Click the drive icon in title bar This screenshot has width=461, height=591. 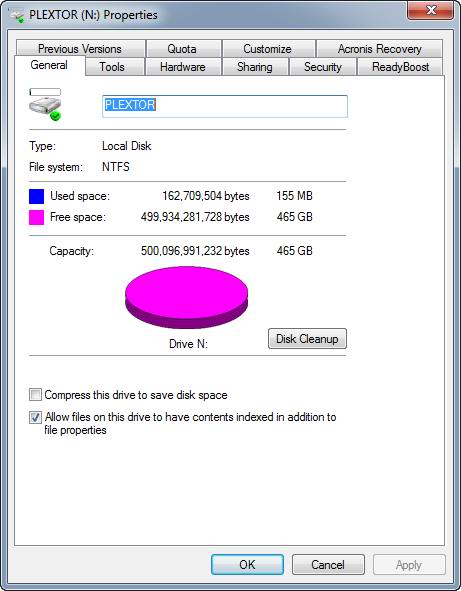pyautogui.click(x=17, y=15)
